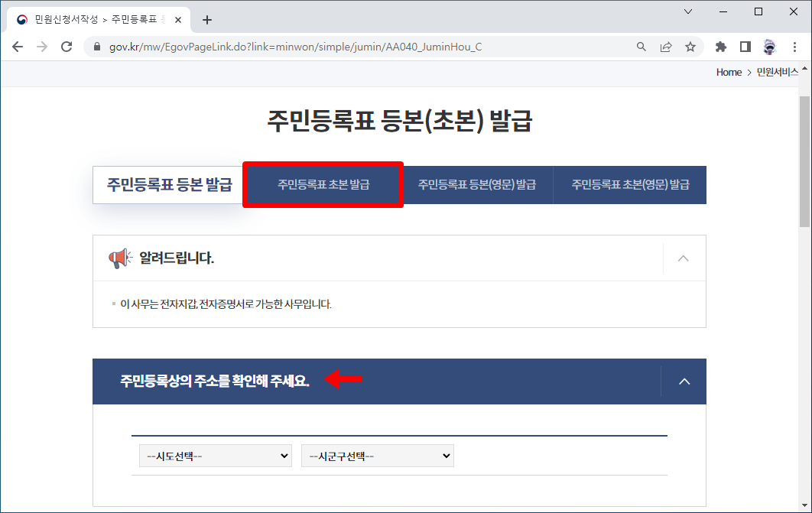Viewport: 812px width, 513px height.
Task: Switch to 주민등록표 초본 발급 tab
Action: [323, 185]
